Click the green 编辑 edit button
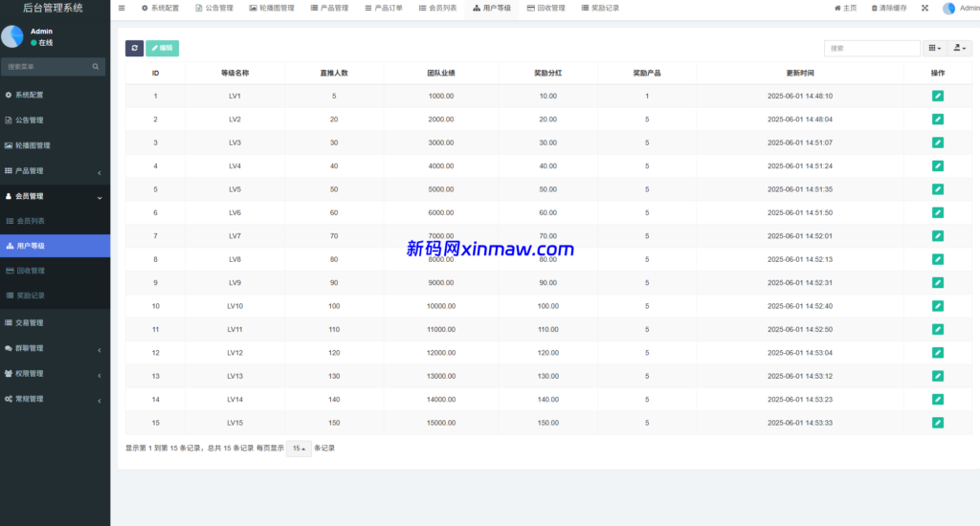980x526 pixels. pyautogui.click(x=163, y=48)
